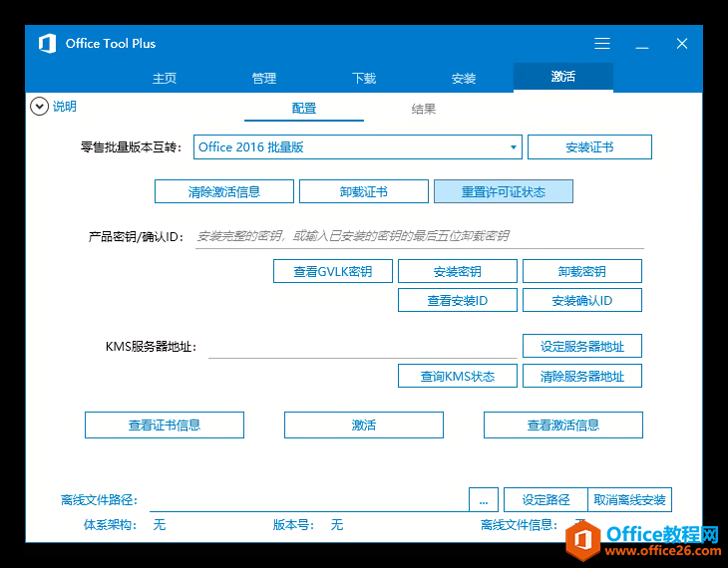Focus the 产品密钥/确认ID input field
This screenshot has height=568, width=728.
419,237
